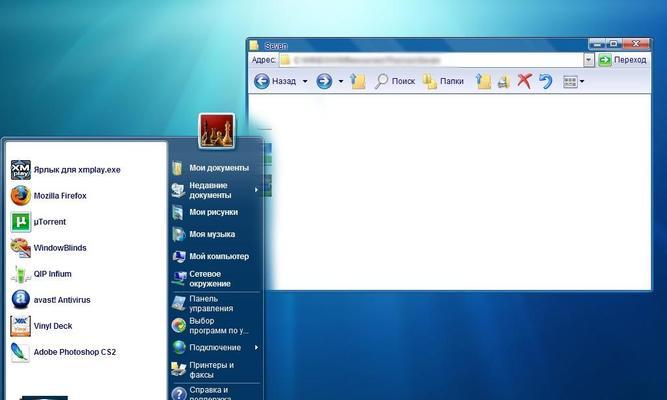667x400 pixels.
Task: Expand the Подключение submenu arrow
Action: [x=257, y=347]
